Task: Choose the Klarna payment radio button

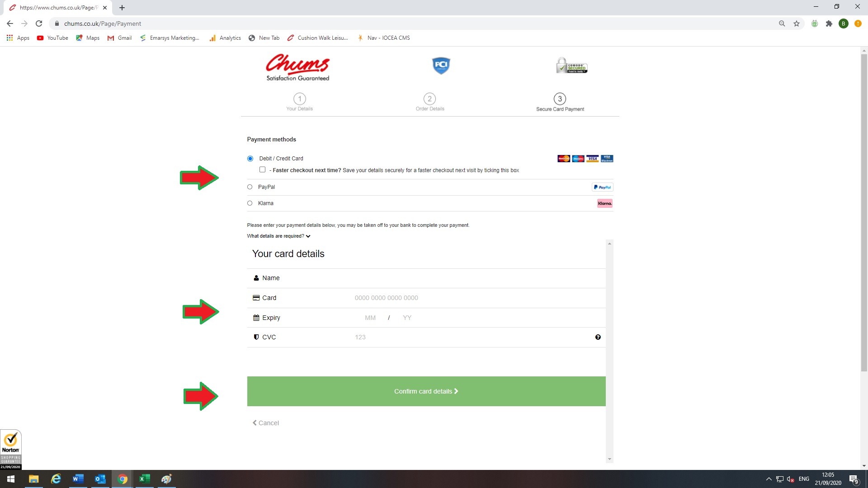Action: point(250,203)
